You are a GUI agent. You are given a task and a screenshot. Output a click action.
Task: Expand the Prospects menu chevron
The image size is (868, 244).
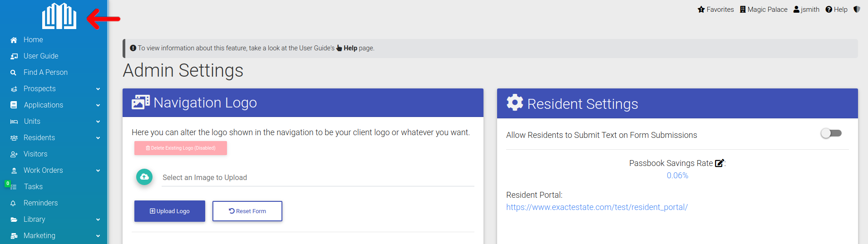pyautogui.click(x=98, y=89)
